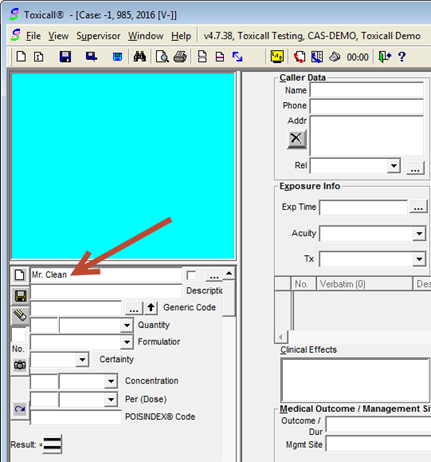Open help with the blue question mark icon
The image size is (431, 462).
click(x=402, y=57)
